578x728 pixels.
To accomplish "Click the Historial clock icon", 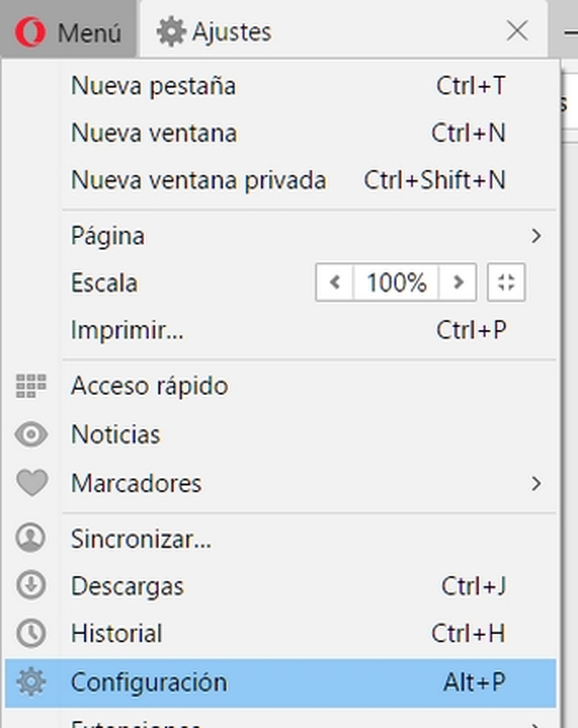I will (31, 633).
